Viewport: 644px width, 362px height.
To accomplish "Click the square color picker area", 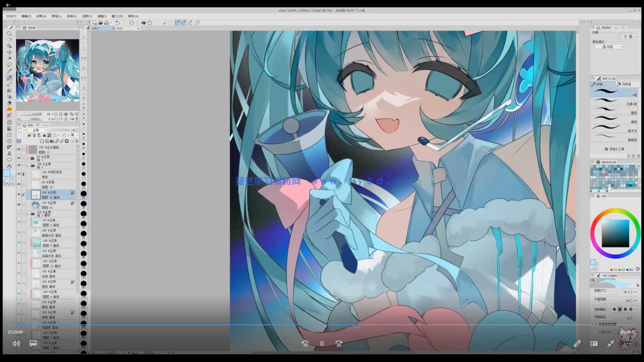I will [x=615, y=233].
